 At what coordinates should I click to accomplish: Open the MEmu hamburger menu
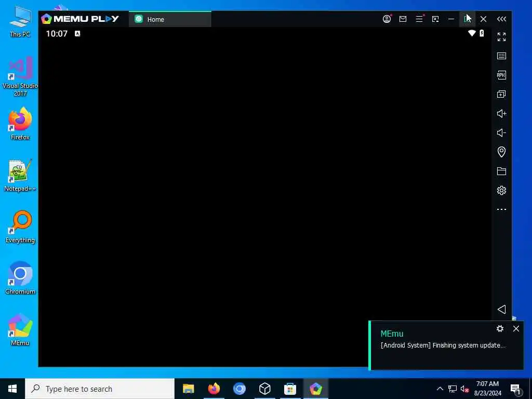(419, 19)
